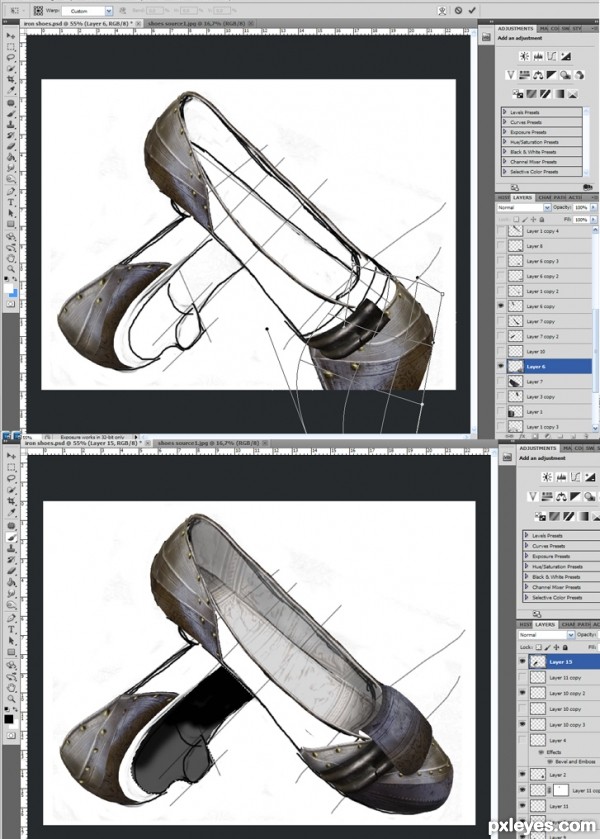Hide Layer 6 copy using its eye icon
600x839 pixels.
tap(501, 306)
